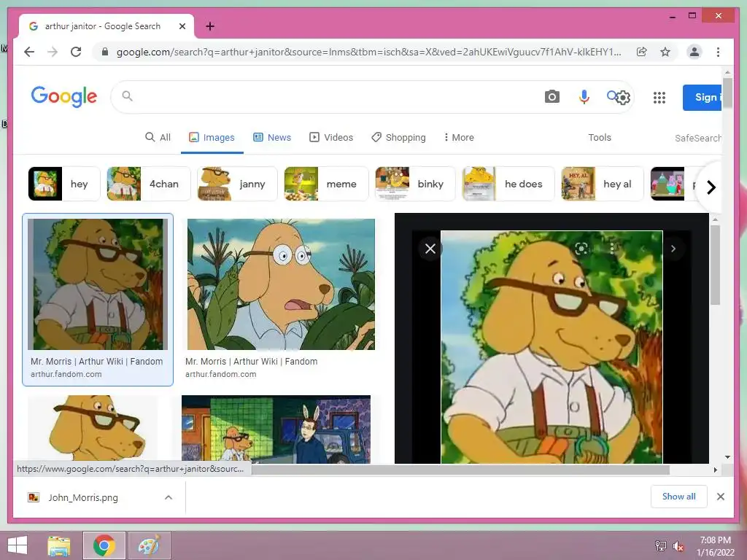The height and width of the screenshot is (560, 747).
Task: Go to next preview image
Action: point(673,249)
